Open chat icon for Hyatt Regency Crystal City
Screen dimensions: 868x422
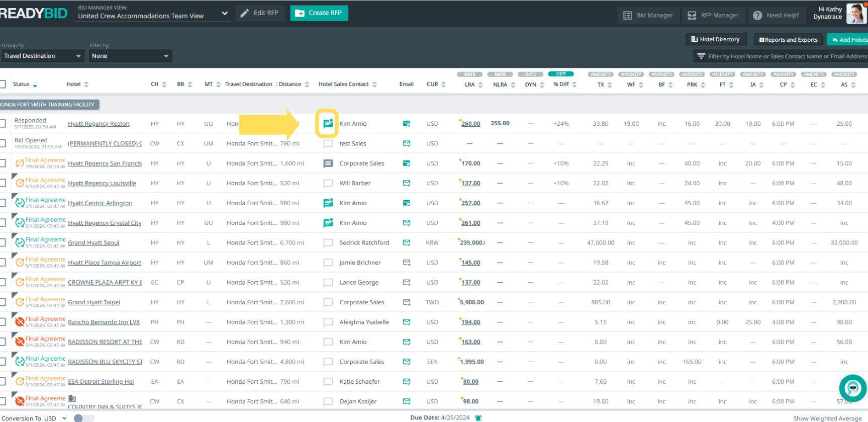click(328, 223)
